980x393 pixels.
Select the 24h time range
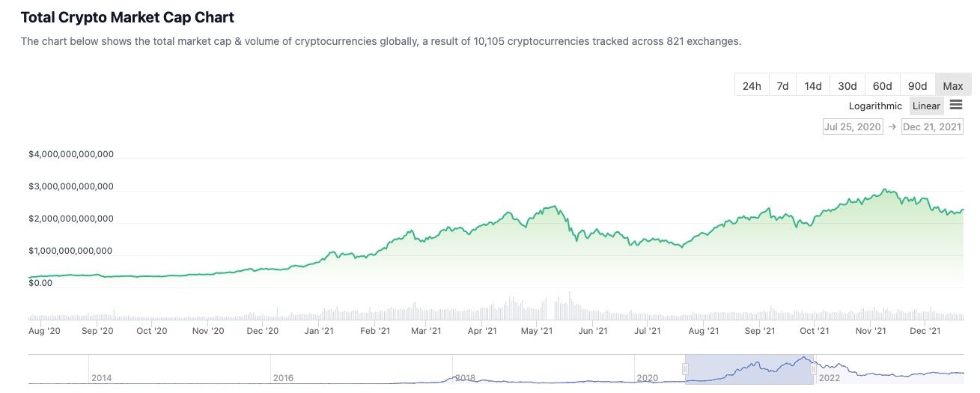752,86
